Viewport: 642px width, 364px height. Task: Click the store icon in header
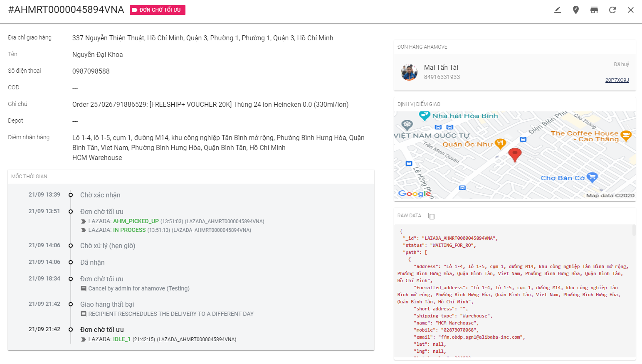[594, 10]
